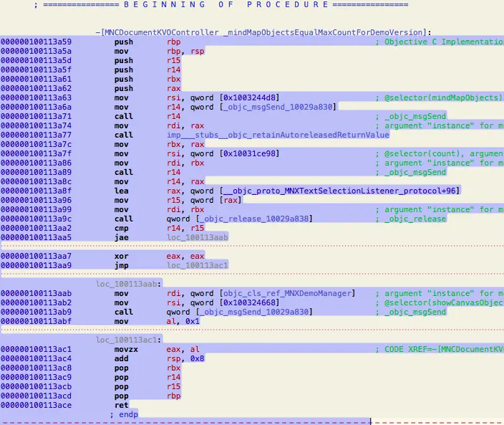The width and height of the screenshot is (504, 425).
Task: Select address 0000000100113a5d
Action: 36,60
